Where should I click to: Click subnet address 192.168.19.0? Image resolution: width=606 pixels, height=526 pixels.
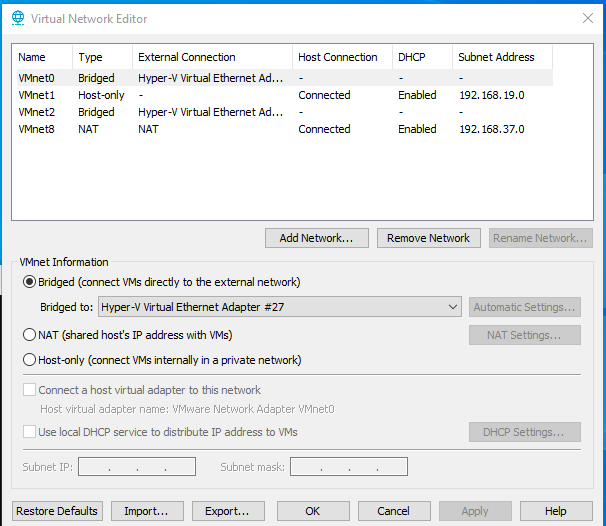[492, 95]
